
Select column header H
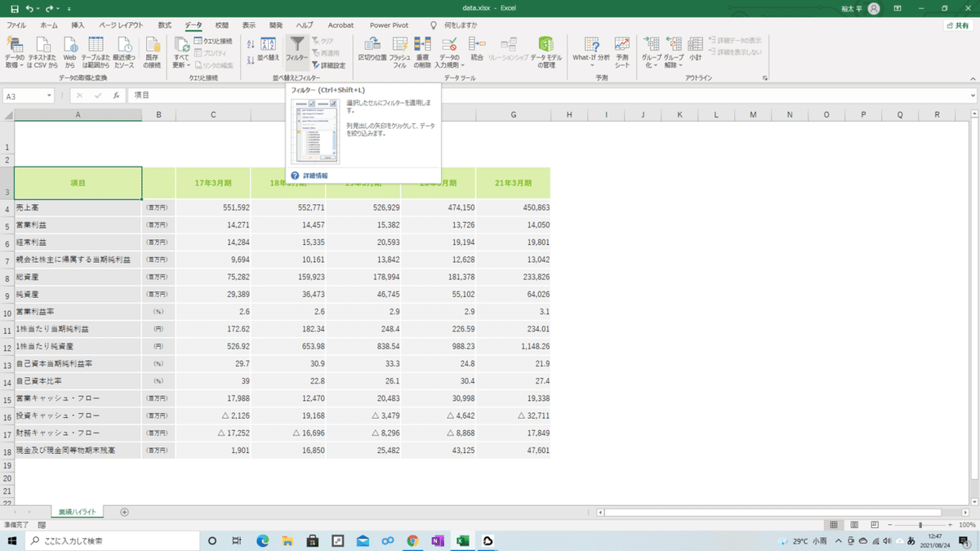click(x=568, y=114)
